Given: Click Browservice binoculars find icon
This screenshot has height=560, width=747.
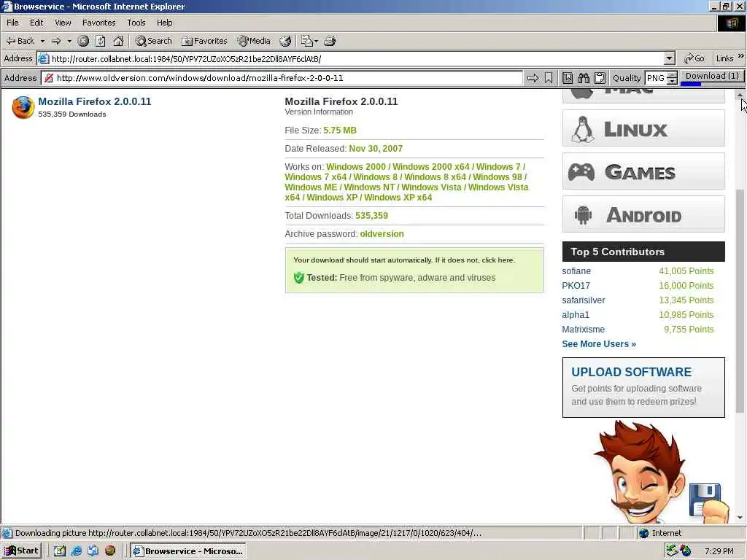Looking at the screenshot, I should (x=584, y=77).
